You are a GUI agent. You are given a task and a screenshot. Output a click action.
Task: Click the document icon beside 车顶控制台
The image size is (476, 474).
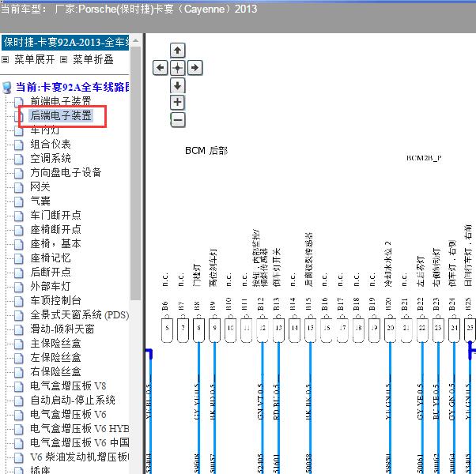coord(18,301)
